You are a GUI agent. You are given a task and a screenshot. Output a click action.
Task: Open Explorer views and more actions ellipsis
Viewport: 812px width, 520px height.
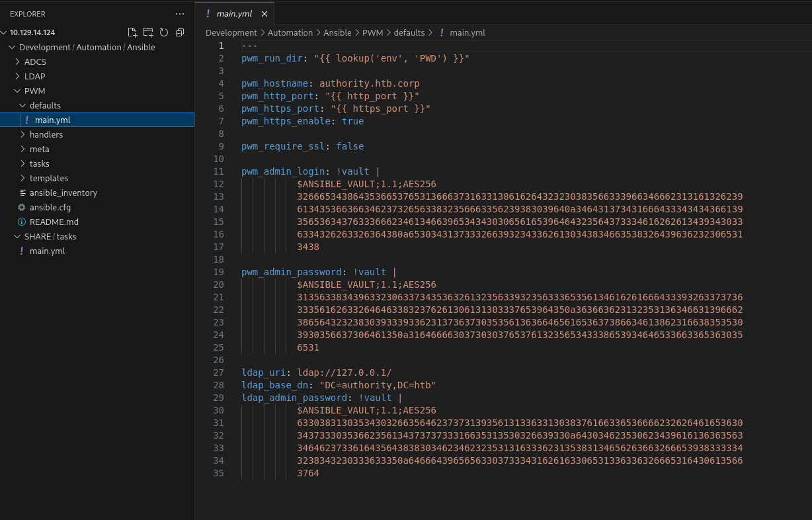tap(180, 14)
